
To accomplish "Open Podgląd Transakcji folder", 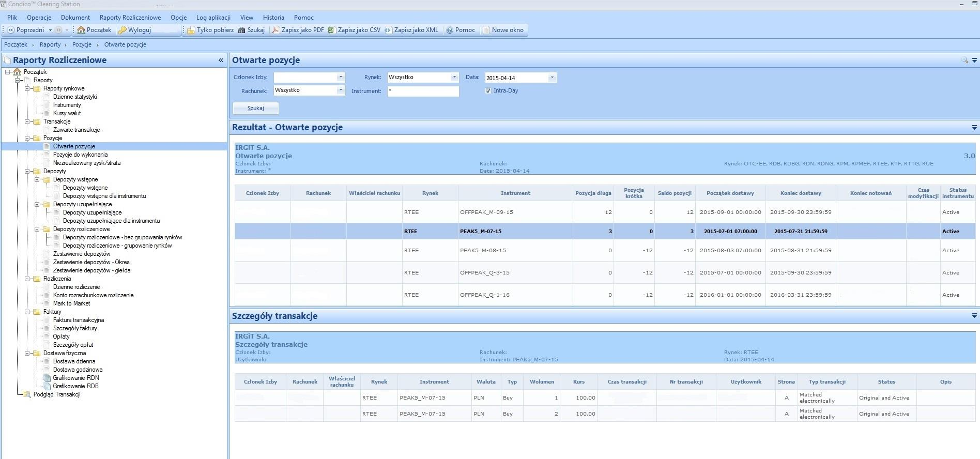I will click(x=57, y=394).
